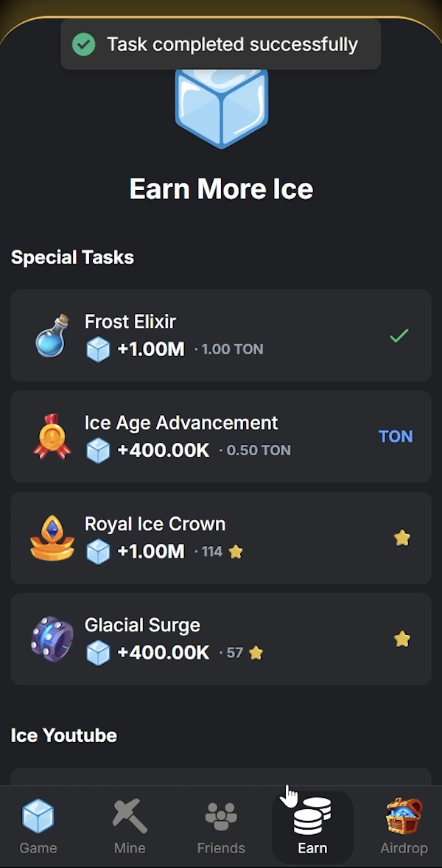This screenshot has height=868, width=442.
Task: Dismiss the Task completed successfully notification
Action: (220, 44)
